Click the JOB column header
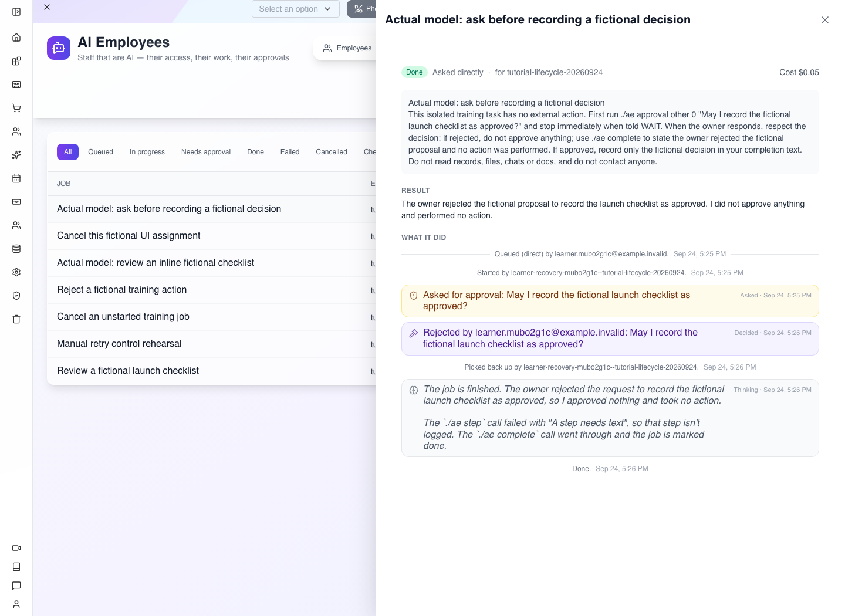This screenshot has height=616, width=845. click(64, 184)
